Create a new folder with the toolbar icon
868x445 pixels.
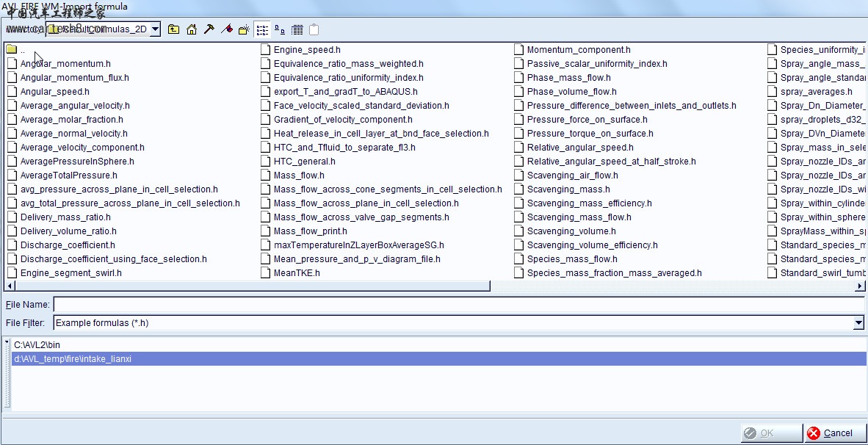point(244,29)
